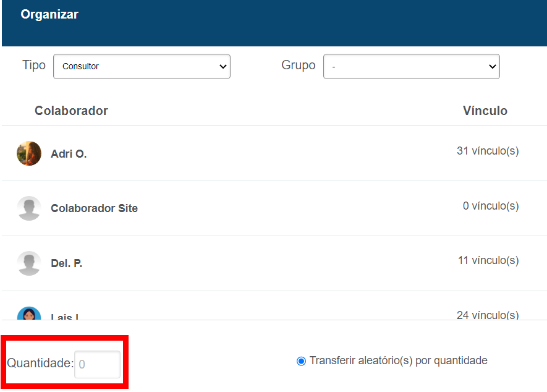Image resolution: width=547 pixels, height=392 pixels.
Task: Click the Organizar title in header
Action: pyautogui.click(x=49, y=14)
